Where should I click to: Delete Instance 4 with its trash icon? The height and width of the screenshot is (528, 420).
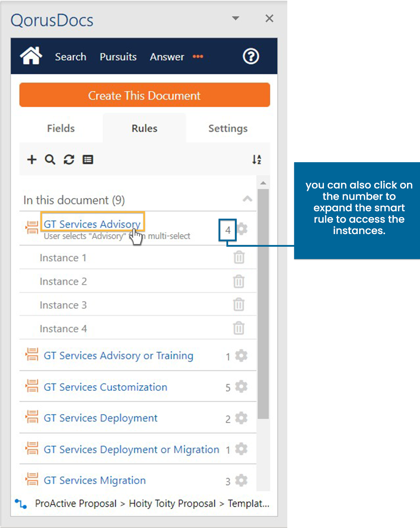239,328
